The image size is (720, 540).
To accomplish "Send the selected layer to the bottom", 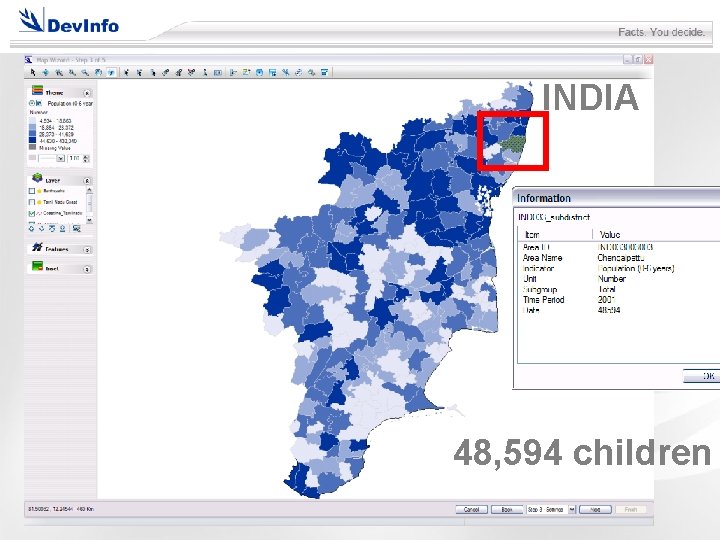I will pos(62,228).
